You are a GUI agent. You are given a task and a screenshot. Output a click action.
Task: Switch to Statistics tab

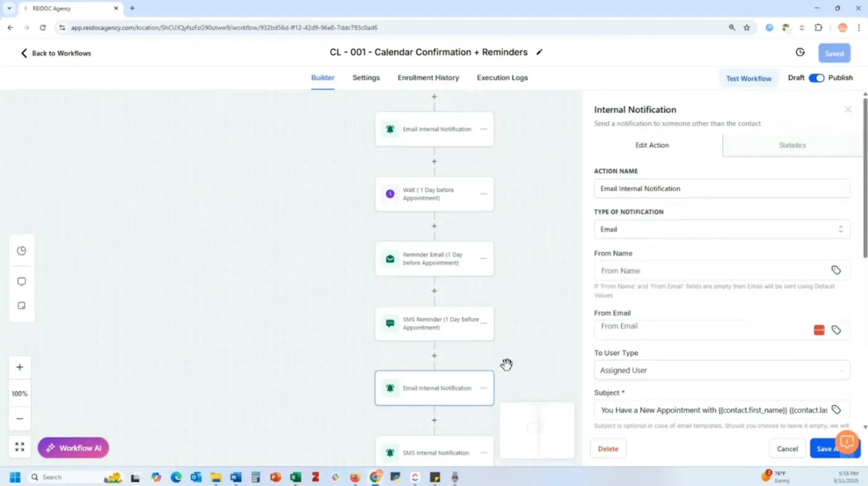[x=792, y=145]
